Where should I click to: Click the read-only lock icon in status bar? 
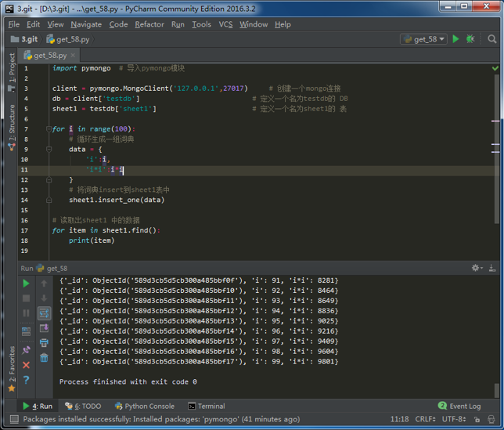(x=477, y=419)
